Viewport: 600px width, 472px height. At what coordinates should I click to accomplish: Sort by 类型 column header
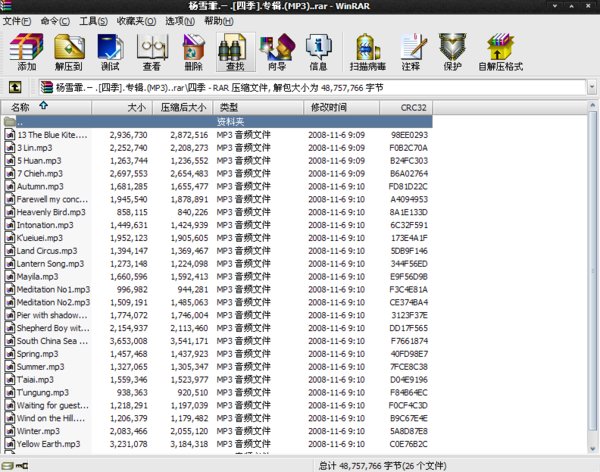[x=258, y=108]
